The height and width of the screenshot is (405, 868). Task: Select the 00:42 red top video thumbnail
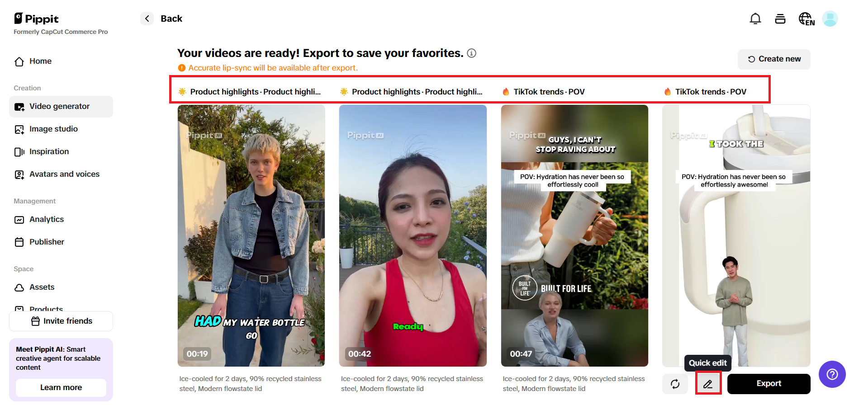click(x=413, y=235)
